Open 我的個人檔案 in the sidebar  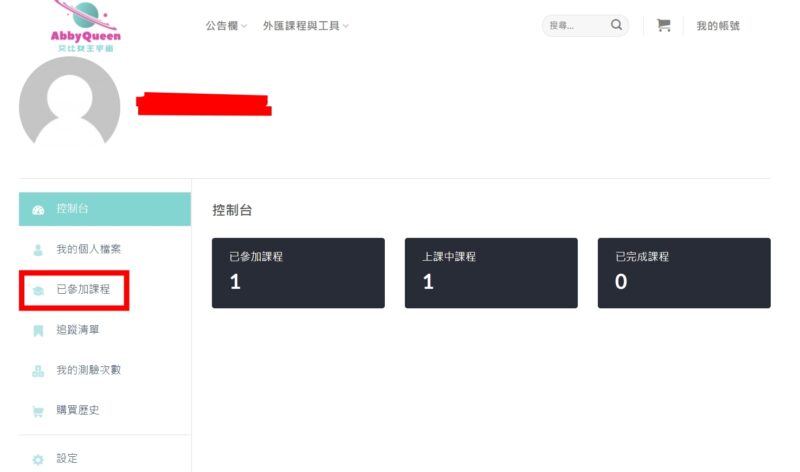[88, 249]
